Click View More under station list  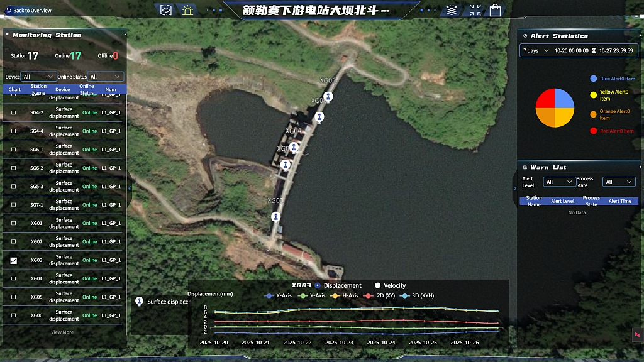click(x=62, y=332)
